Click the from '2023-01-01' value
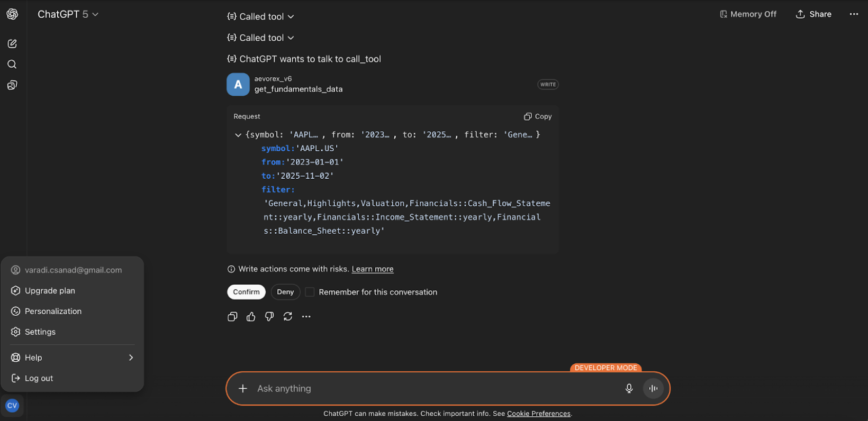This screenshot has width=868, height=421. pos(314,162)
